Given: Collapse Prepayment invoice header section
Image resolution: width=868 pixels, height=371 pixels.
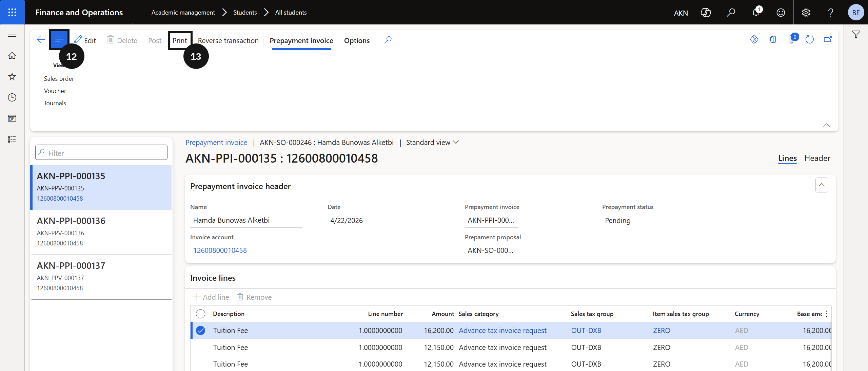Looking at the screenshot, I should [822, 185].
